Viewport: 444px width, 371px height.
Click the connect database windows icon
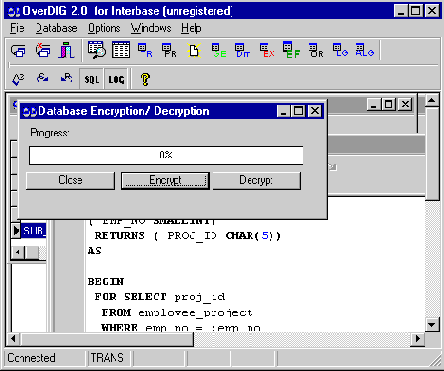(x=18, y=51)
